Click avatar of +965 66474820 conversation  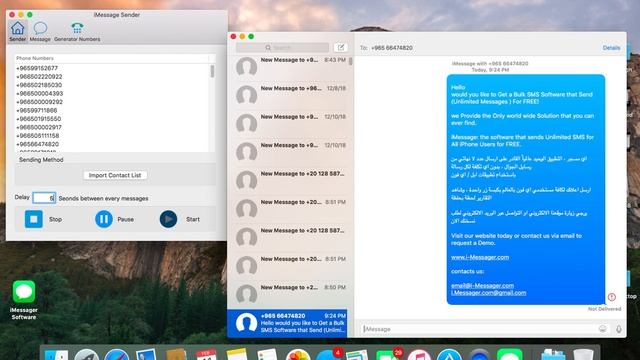click(247, 323)
